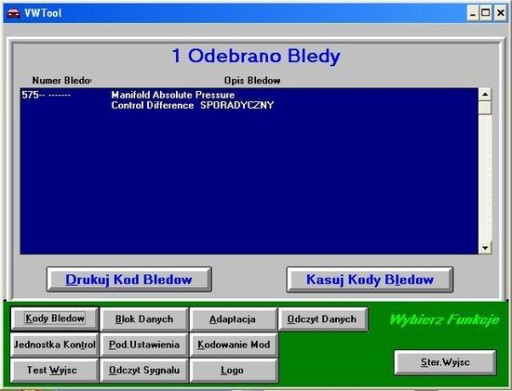Open Kodowanie Mod function
Image resolution: width=512 pixels, height=391 pixels.
click(233, 344)
